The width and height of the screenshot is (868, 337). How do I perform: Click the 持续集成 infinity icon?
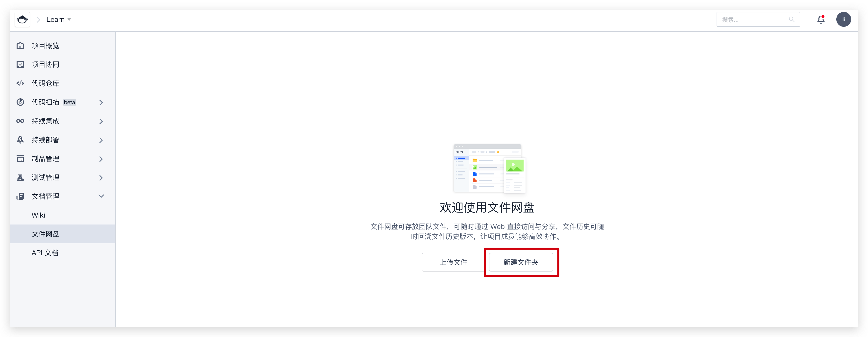point(20,121)
